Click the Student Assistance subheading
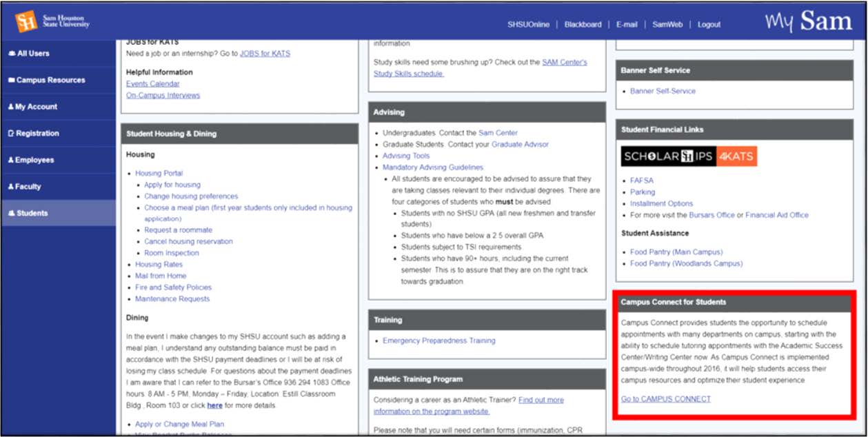The image size is (868, 437). 655,233
